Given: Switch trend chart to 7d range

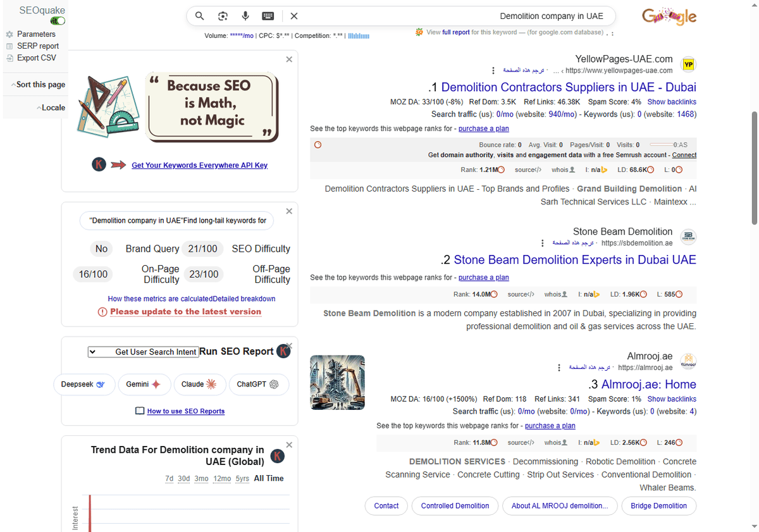Looking at the screenshot, I should coord(169,478).
